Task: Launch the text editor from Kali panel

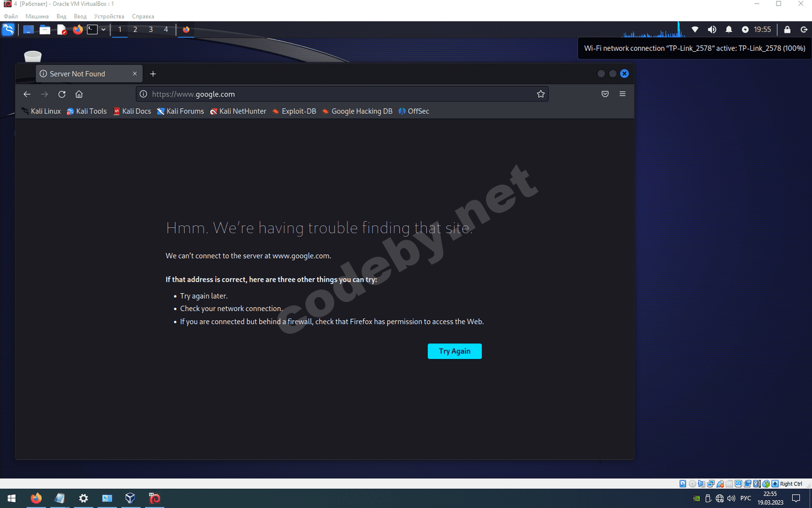Action: coord(61,29)
